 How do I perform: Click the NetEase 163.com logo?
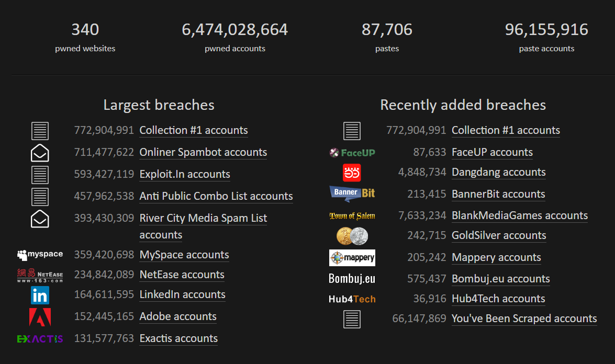point(40,276)
